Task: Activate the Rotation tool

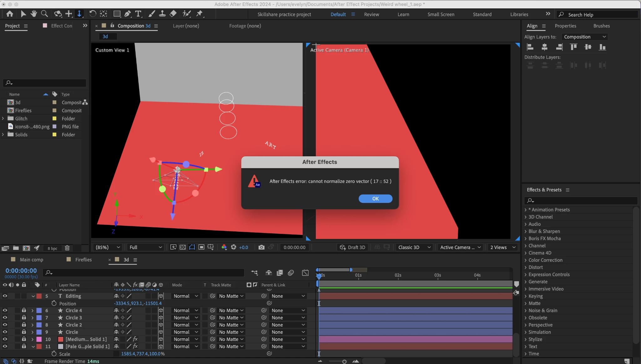Action: tap(92, 14)
